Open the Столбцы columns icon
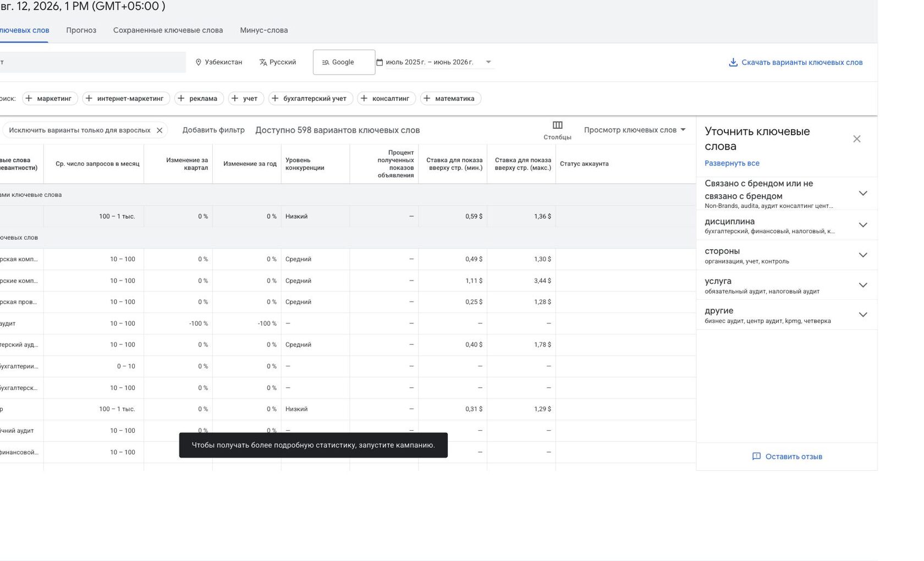The width and height of the screenshot is (924, 561). (x=557, y=125)
